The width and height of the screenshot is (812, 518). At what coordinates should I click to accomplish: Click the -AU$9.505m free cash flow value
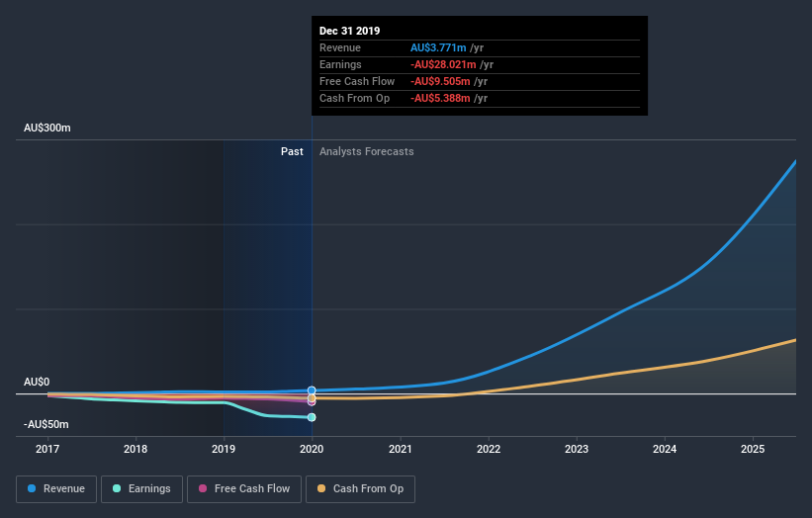440,81
